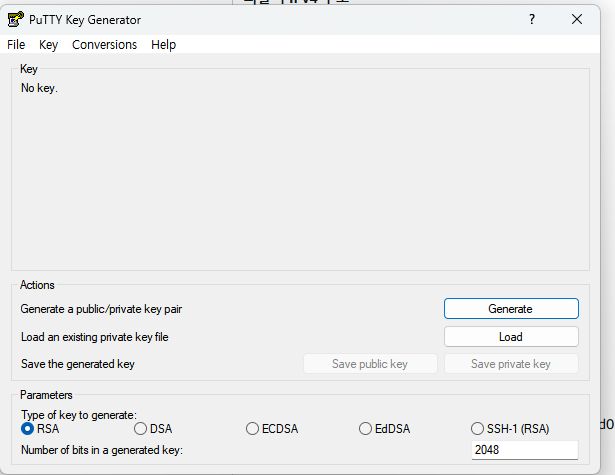Click the 'No key.' status text
Screen dimensions: 615x475
tap(39, 88)
